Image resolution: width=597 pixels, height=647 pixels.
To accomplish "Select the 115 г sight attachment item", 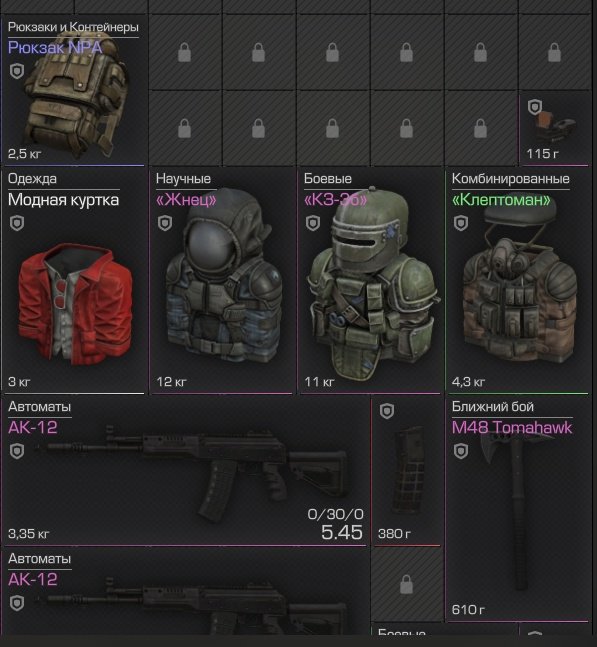I will click(555, 128).
